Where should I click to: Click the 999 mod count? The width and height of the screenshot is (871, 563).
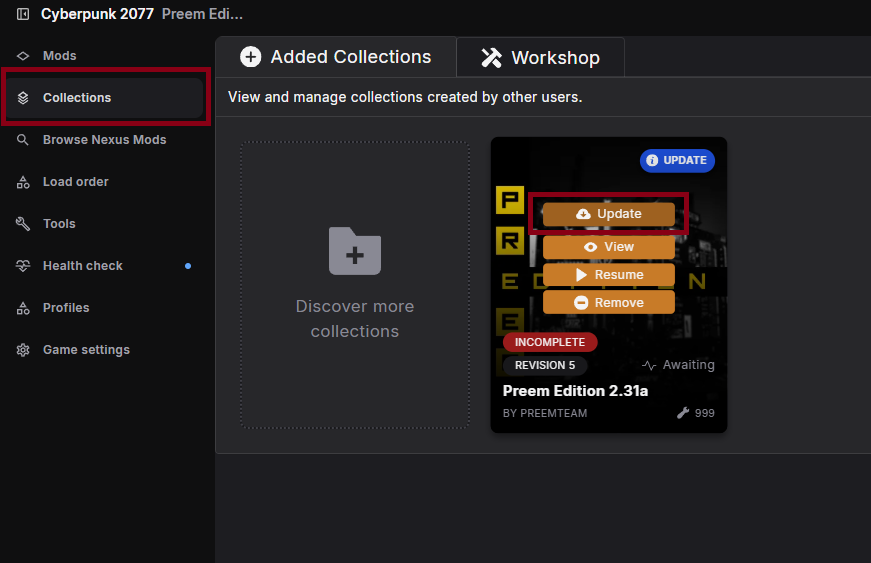pyautogui.click(x=704, y=413)
